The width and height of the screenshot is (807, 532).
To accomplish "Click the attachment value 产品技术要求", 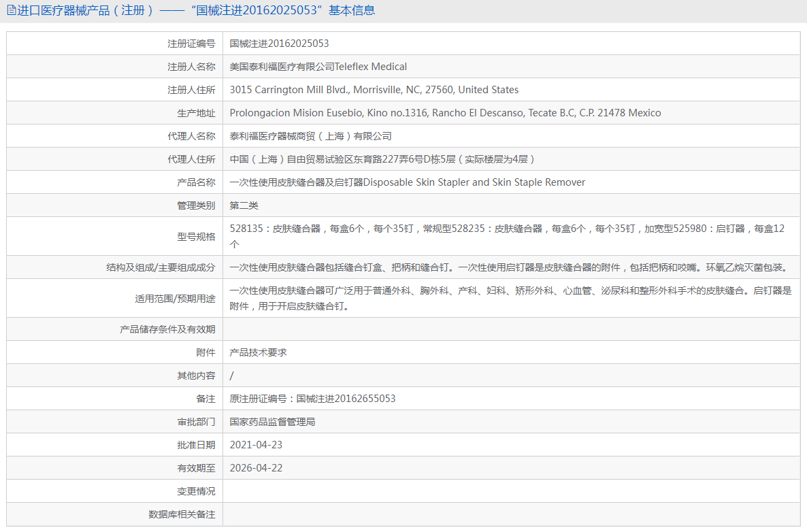I will (x=258, y=353).
